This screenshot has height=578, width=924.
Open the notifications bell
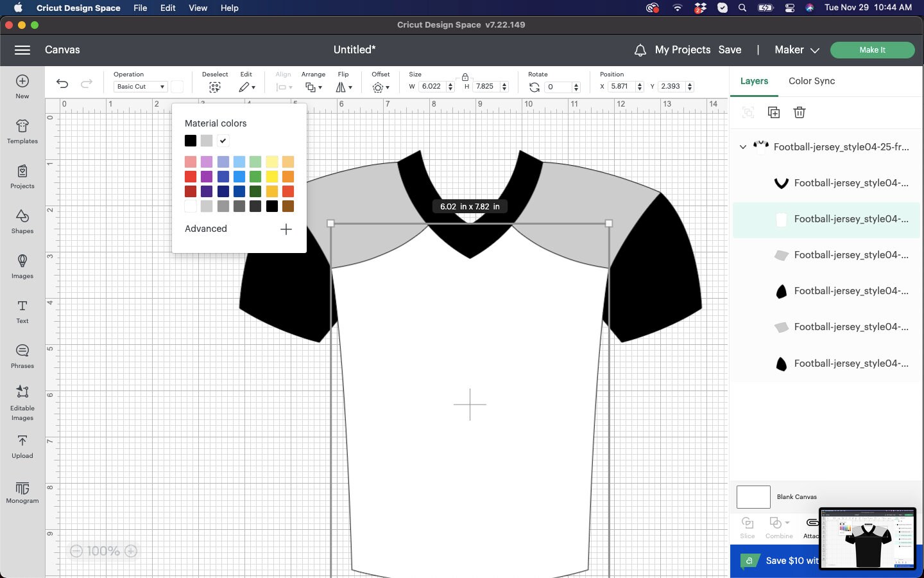tap(640, 50)
